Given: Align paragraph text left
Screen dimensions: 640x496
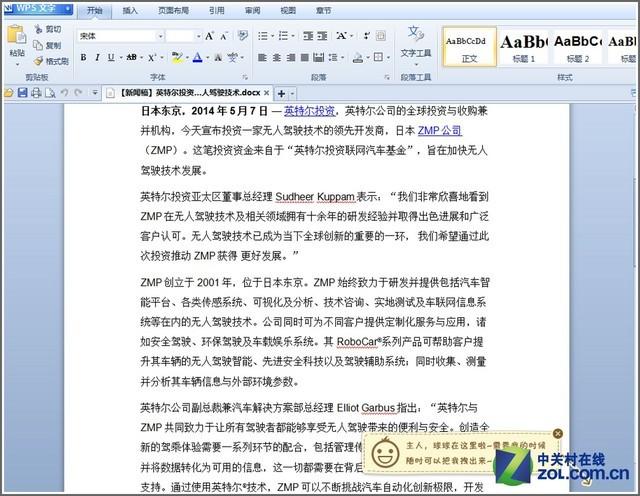Looking at the screenshot, I should click(x=262, y=58).
